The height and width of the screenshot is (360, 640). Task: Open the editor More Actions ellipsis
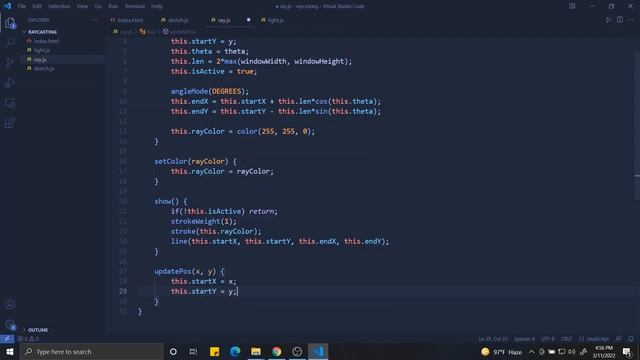pos(631,20)
